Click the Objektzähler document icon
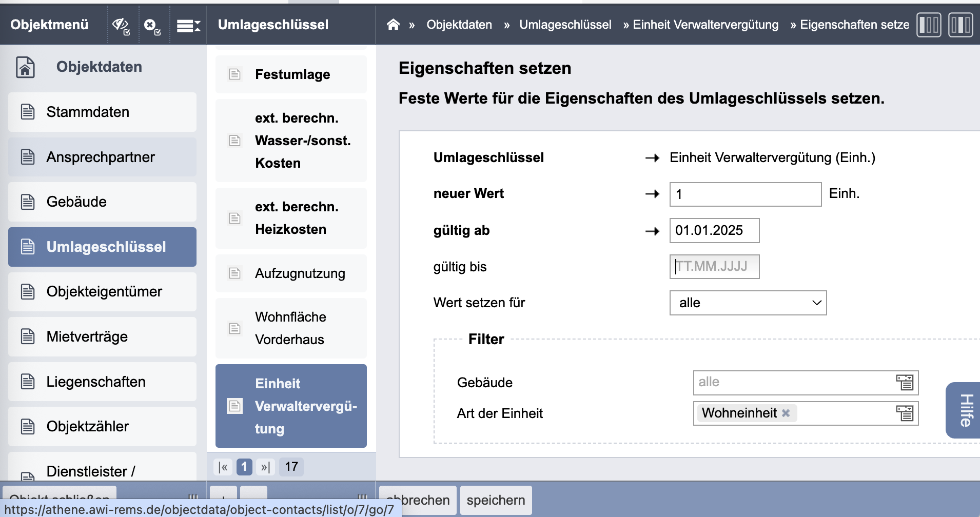 pyautogui.click(x=28, y=426)
